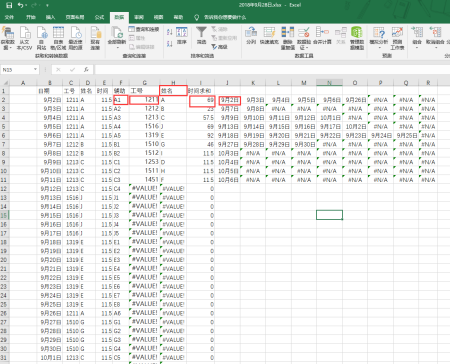Select the 审阅 ribbon tab
This screenshot has width=450, height=364.
pyautogui.click(x=139, y=17)
